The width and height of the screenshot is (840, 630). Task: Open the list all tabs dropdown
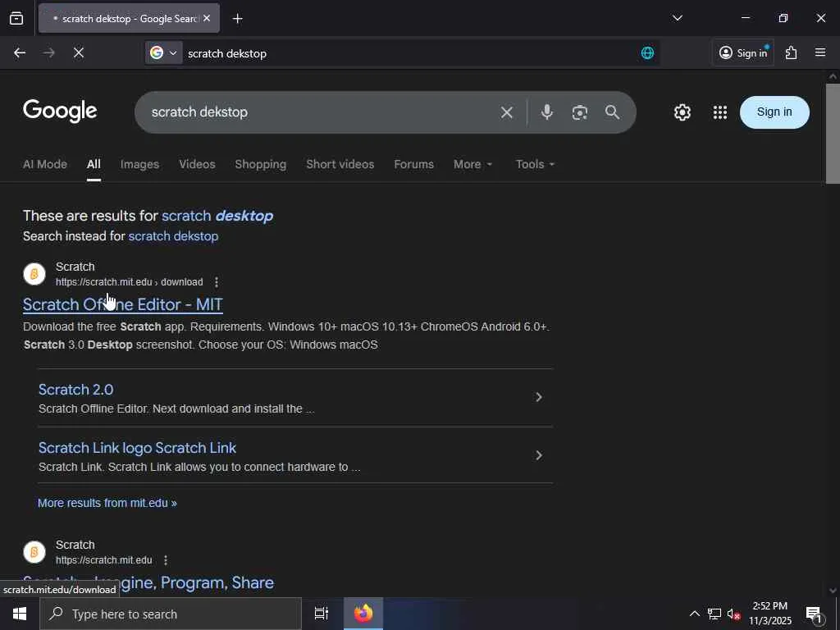tap(677, 18)
